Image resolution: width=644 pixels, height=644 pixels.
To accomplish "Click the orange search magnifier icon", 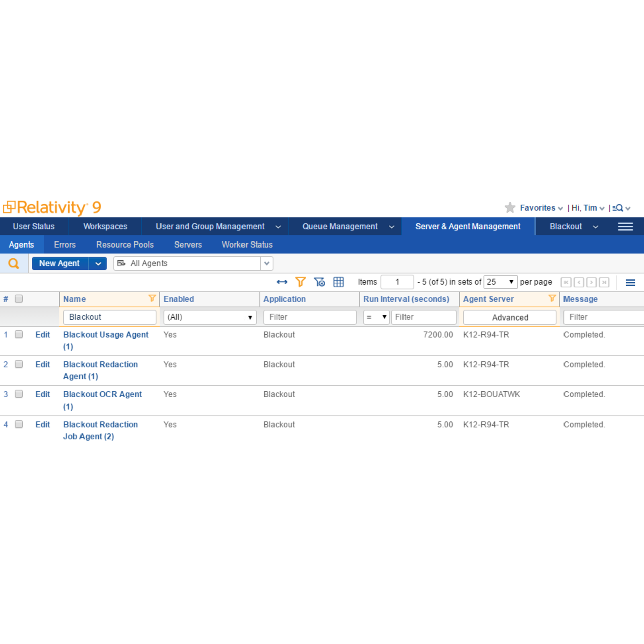I will [x=14, y=263].
